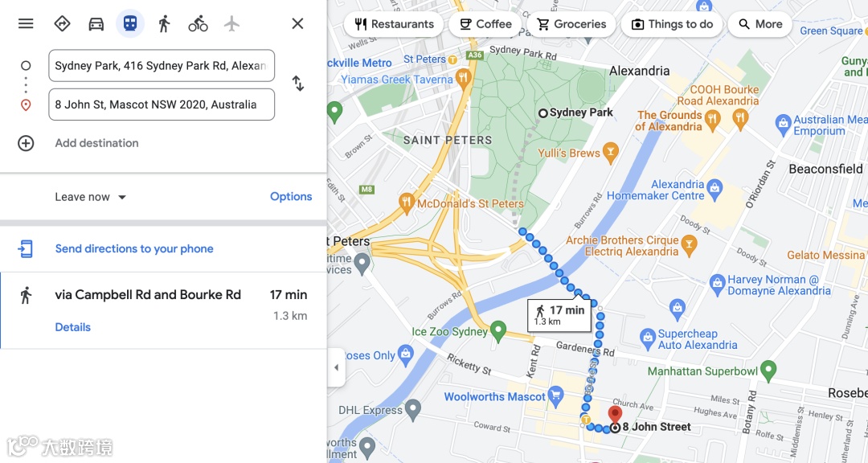Open route Options
Viewport: 868px width, 463px height.
pos(291,197)
